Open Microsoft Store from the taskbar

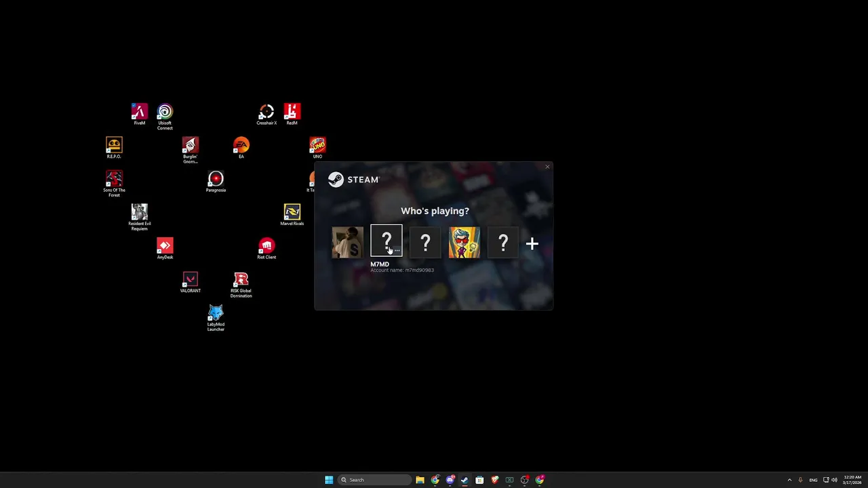[x=479, y=480]
